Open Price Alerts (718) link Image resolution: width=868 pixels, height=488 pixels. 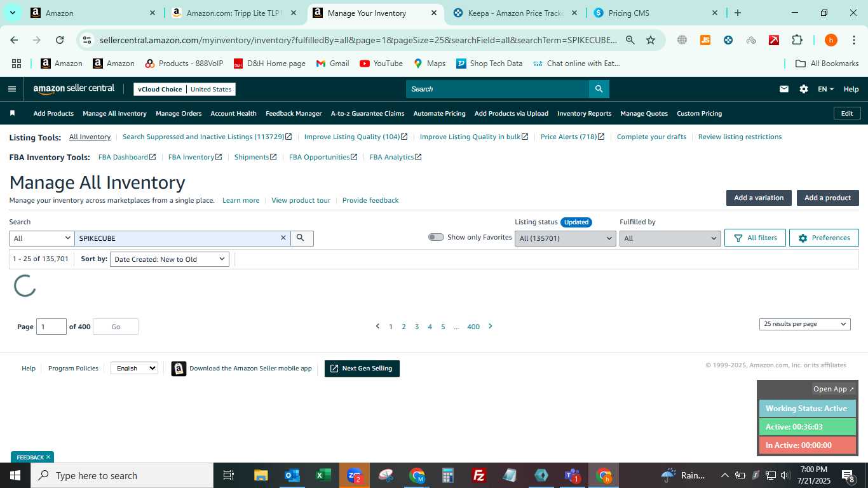pos(572,137)
